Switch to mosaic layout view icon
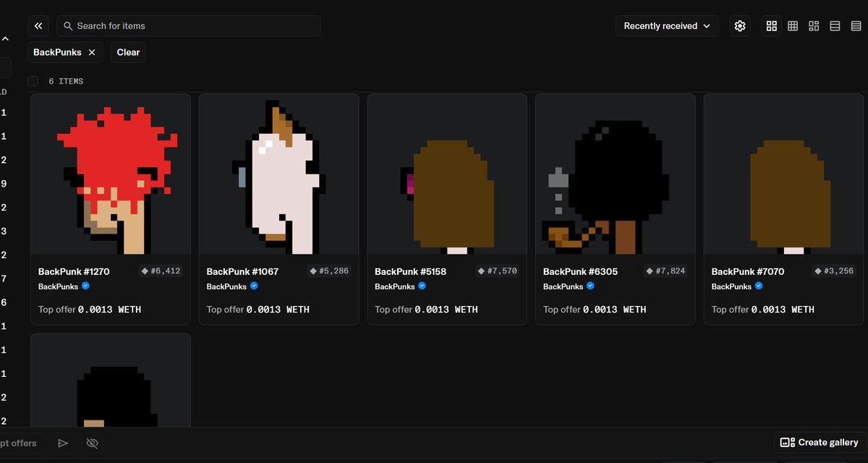The width and height of the screenshot is (868, 463). pyautogui.click(x=814, y=26)
